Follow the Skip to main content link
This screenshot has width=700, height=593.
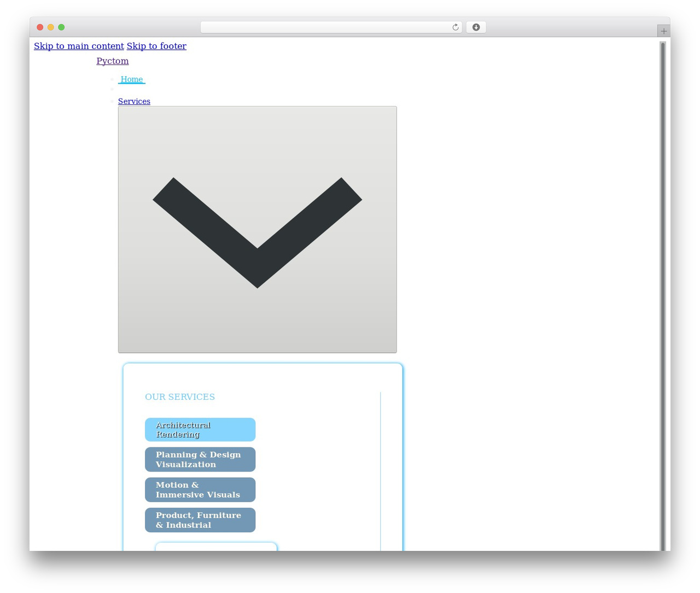point(79,46)
